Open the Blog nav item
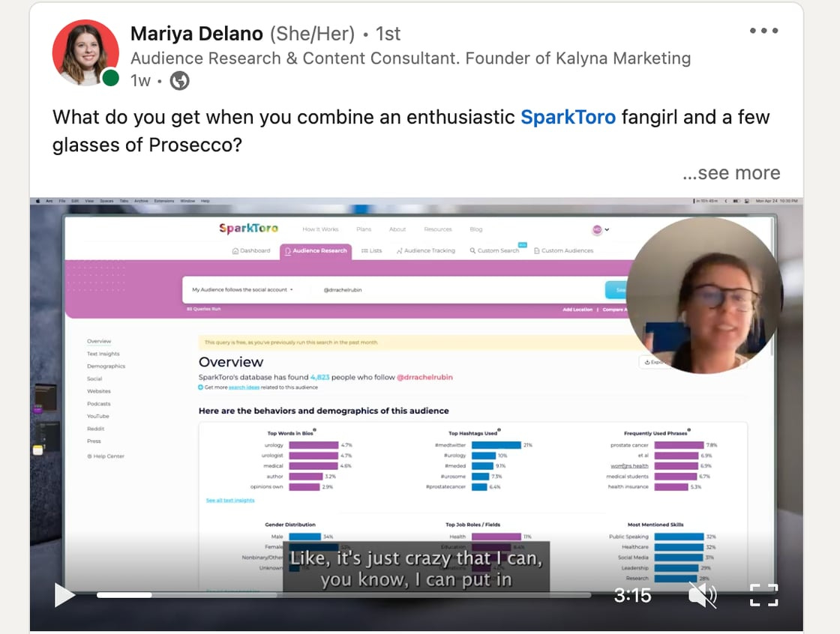 tap(476, 229)
